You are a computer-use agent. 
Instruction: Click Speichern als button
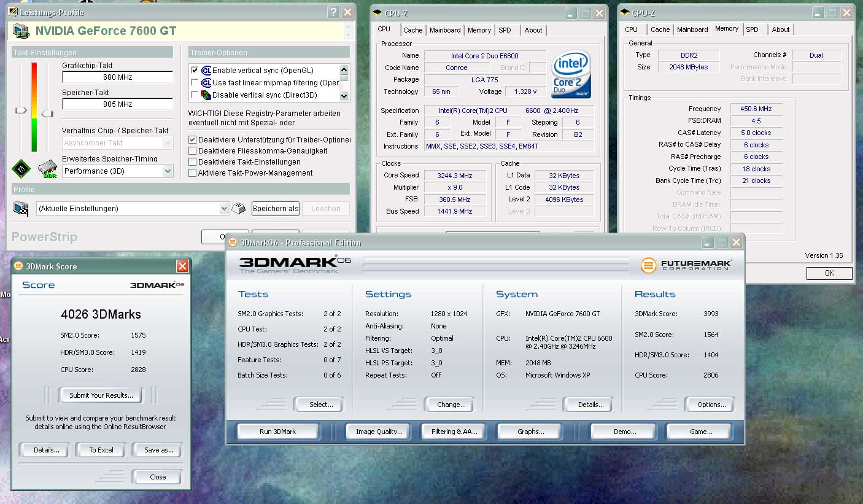[276, 209]
